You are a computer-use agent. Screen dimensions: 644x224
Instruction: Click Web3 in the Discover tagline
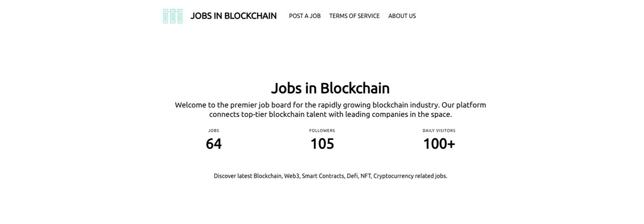tap(292, 176)
